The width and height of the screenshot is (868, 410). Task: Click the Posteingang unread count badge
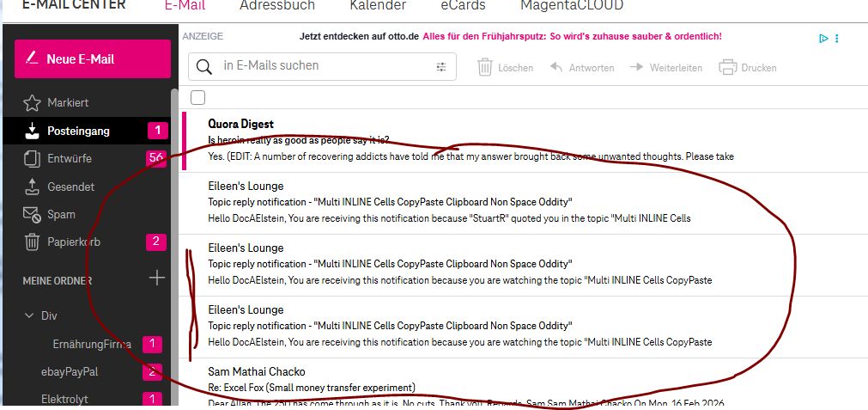coord(157,131)
